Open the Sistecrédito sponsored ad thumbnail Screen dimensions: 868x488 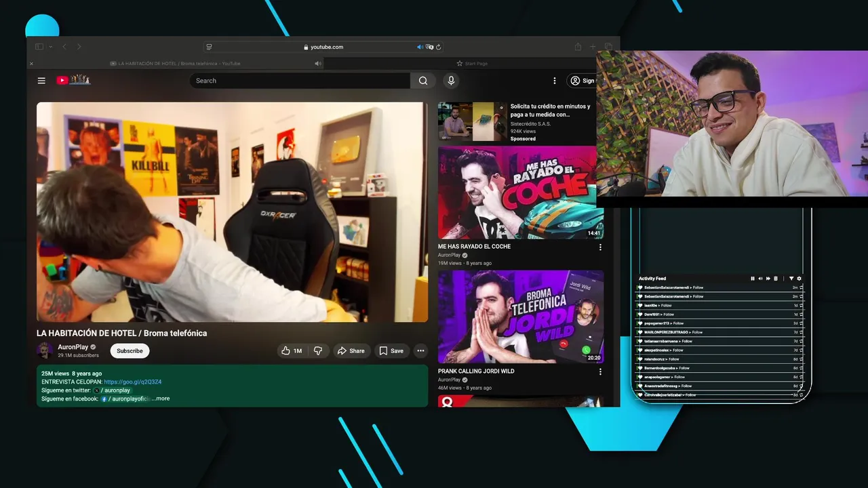[472, 121]
